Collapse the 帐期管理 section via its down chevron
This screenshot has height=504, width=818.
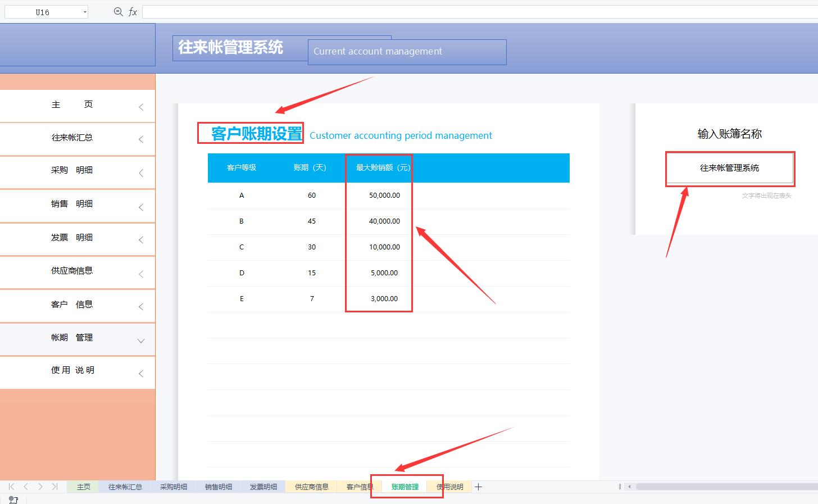point(141,340)
